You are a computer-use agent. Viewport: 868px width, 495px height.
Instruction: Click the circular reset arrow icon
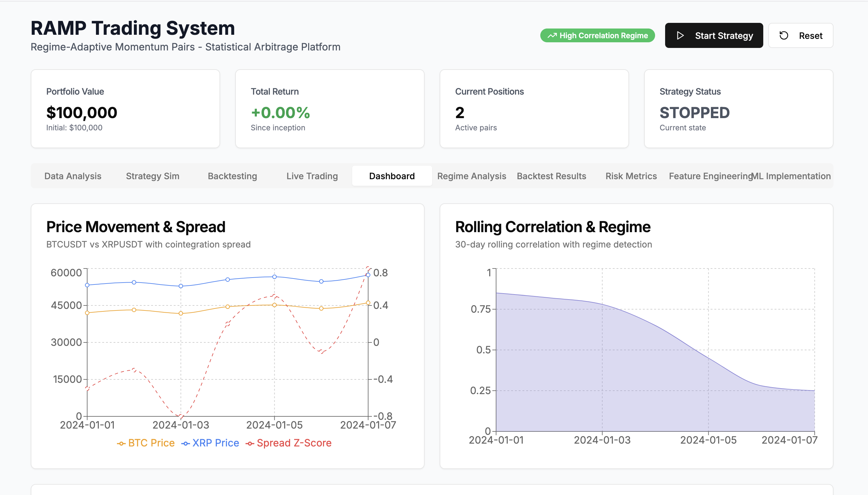coord(784,36)
